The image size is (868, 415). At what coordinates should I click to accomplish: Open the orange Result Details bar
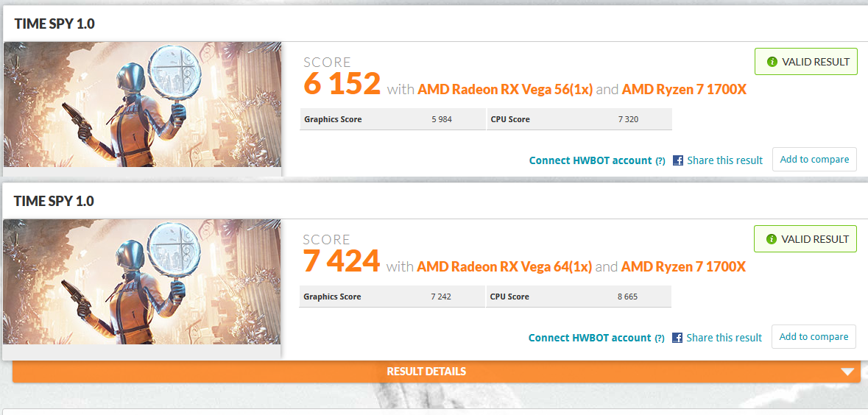pyautogui.click(x=437, y=372)
